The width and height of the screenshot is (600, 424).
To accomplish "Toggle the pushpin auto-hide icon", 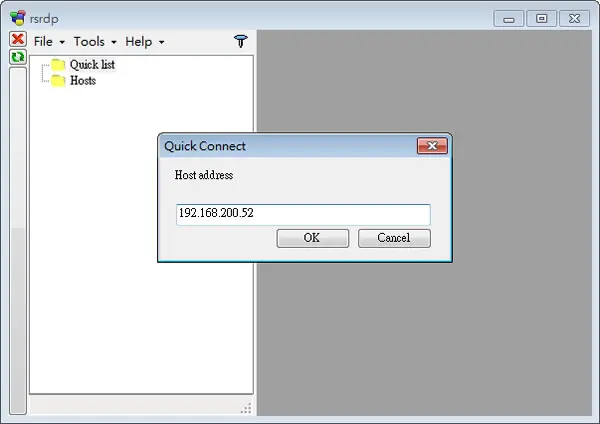I will coord(241,41).
